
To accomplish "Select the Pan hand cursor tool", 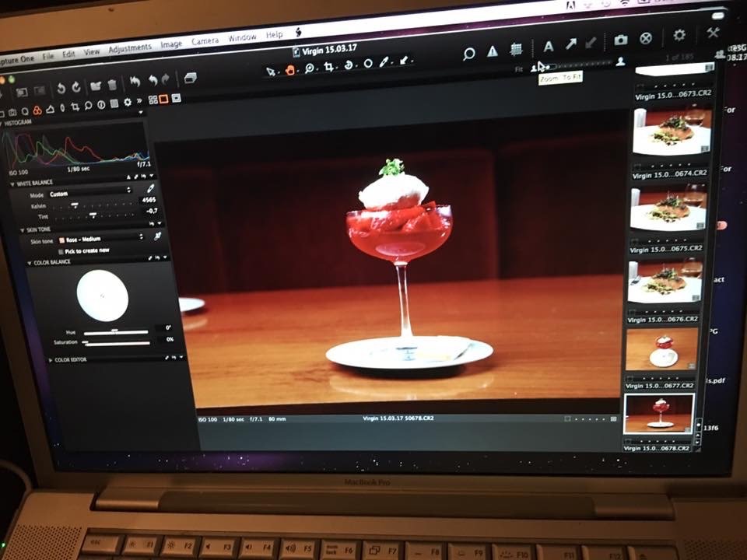I will [289, 71].
